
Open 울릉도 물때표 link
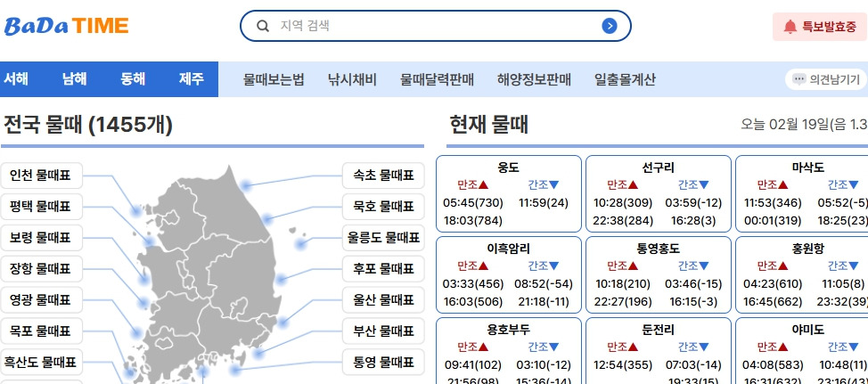point(383,238)
